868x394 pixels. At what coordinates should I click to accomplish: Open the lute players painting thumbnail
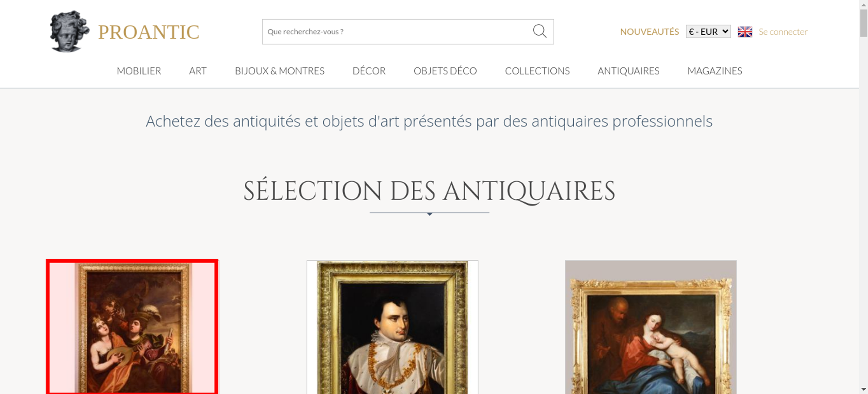132,327
